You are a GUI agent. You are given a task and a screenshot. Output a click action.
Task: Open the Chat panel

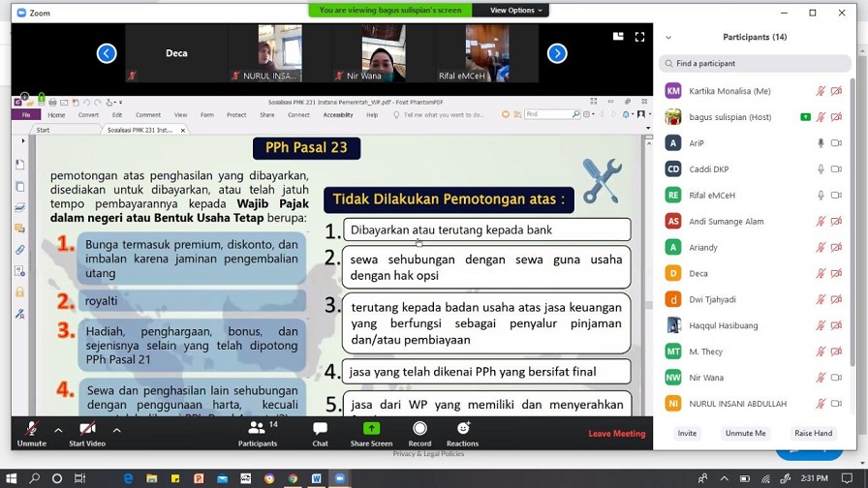click(x=320, y=432)
